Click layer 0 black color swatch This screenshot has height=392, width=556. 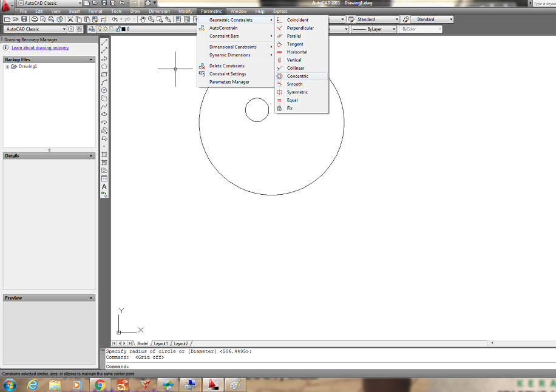coord(123,29)
